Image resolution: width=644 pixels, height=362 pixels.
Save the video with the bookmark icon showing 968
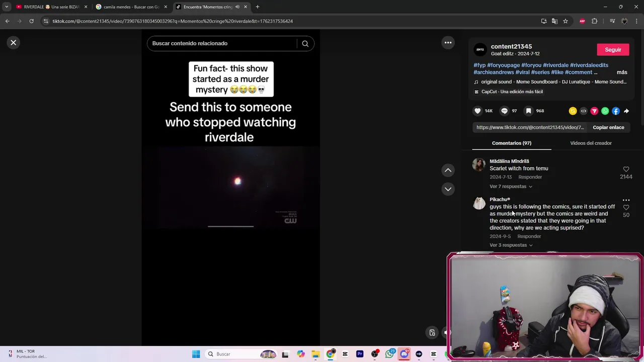coord(528,111)
